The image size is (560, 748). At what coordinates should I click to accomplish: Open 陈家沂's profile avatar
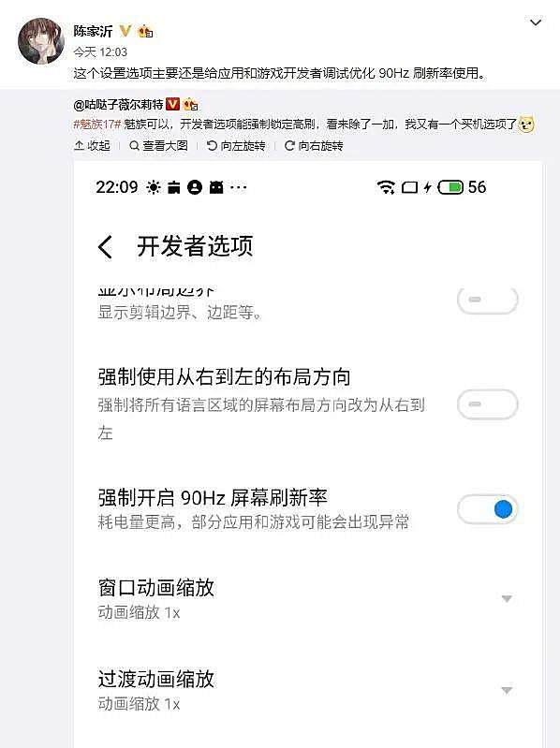point(41,41)
